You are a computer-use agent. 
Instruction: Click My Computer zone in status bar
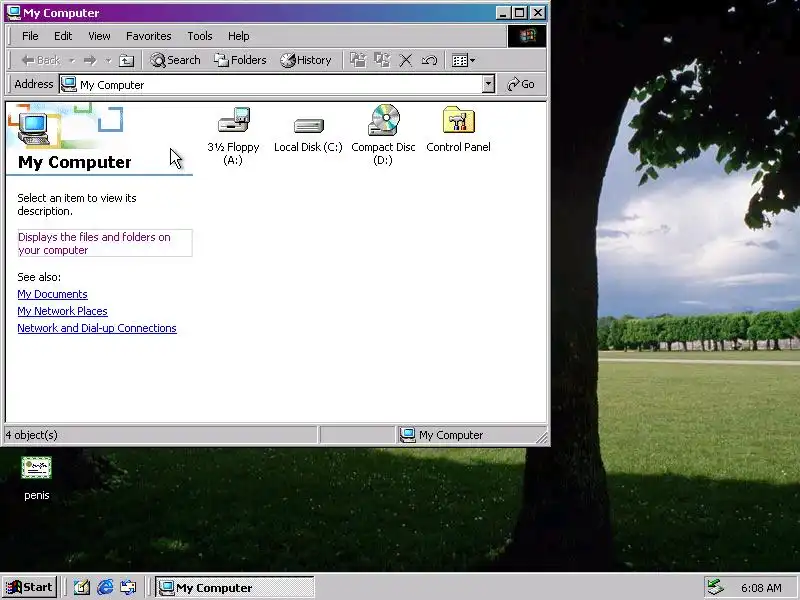click(442, 435)
